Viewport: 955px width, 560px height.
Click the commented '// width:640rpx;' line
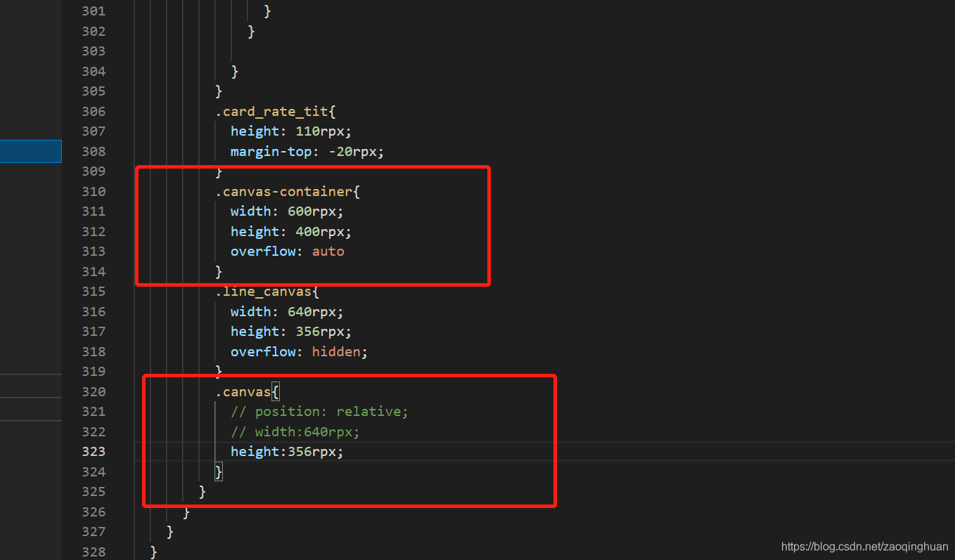point(295,431)
